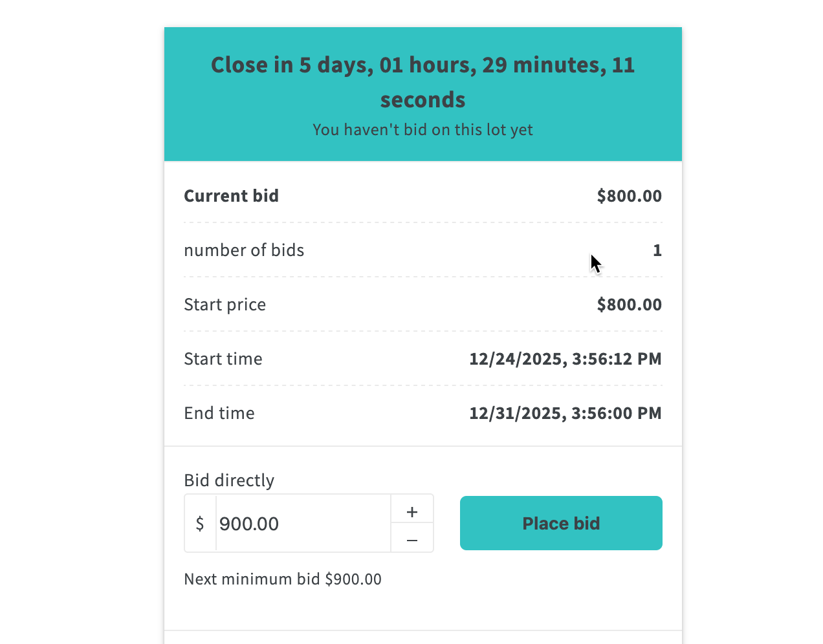Click the dollar sign prefix of bid field

click(x=200, y=524)
